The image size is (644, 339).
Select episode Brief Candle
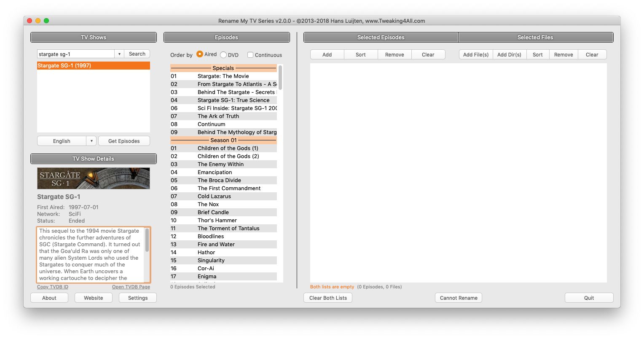pyautogui.click(x=223, y=213)
